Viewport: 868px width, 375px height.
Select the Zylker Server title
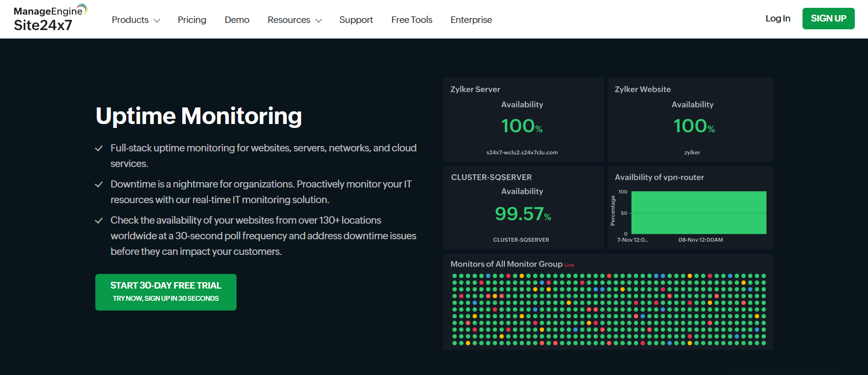coord(475,89)
